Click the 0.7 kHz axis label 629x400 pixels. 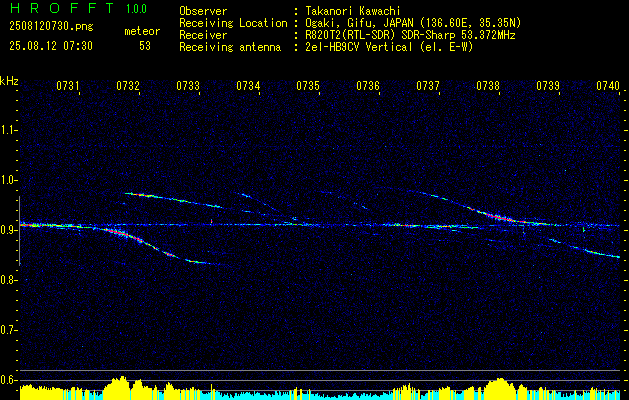coord(8,330)
